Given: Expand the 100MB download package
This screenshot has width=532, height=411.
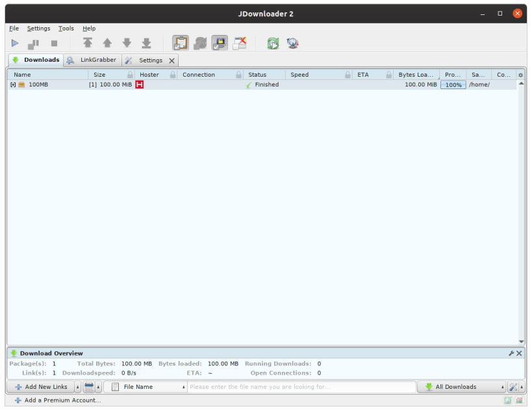Looking at the screenshot, I should tap(14, 84).
